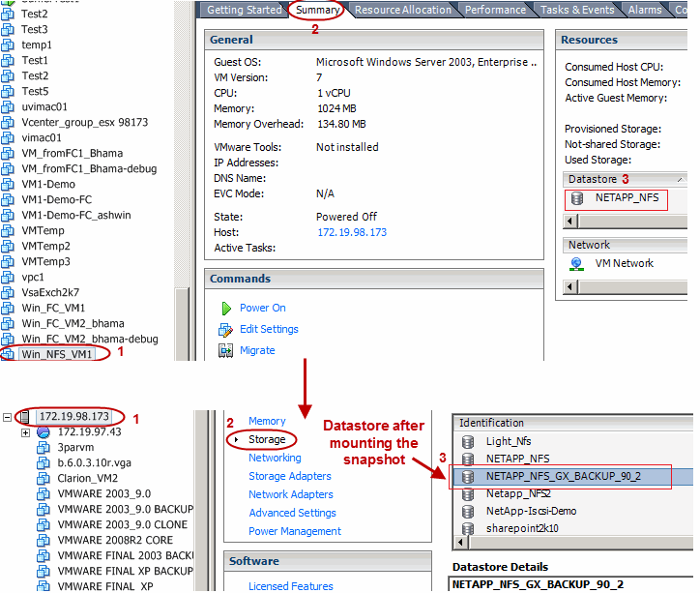The image size is (700, 593).
Task: Click the green Power On play icon
Action: click(226, 309)
